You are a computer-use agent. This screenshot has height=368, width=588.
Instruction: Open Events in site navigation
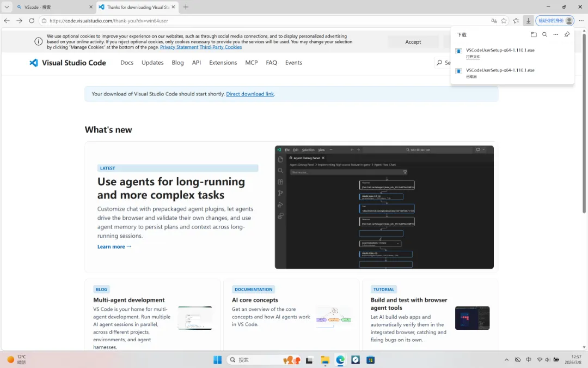click(293, 63)
